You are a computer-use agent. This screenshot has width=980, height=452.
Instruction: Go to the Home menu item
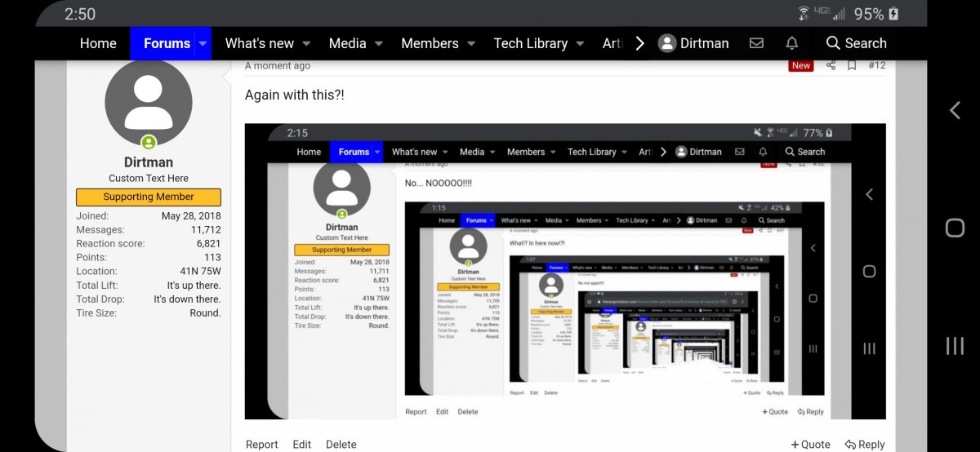point(98,43)
